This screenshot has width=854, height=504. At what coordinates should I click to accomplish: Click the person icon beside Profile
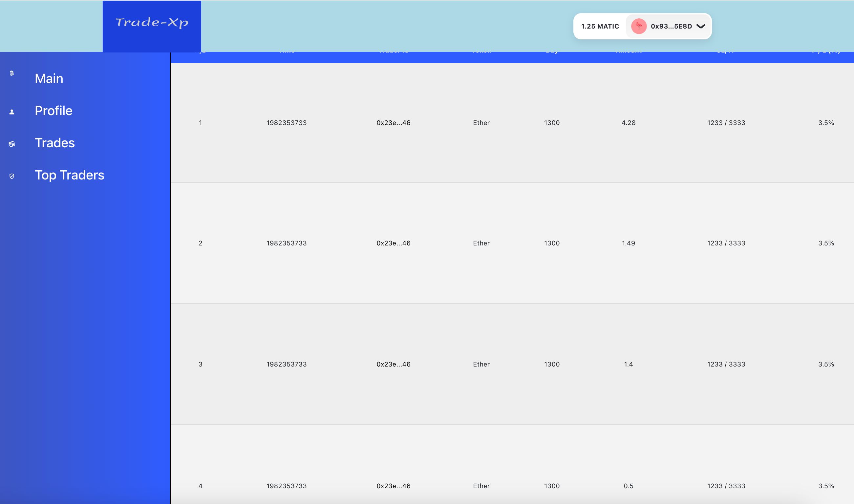(12, 112)
